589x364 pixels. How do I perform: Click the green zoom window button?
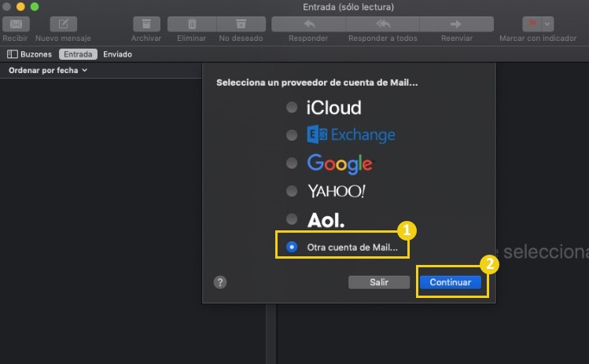[35, 7]
